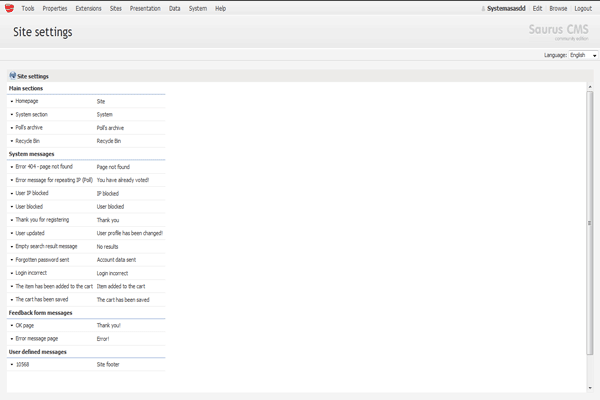Select the OK page row
Screen dimensions: 600x400
86,325
